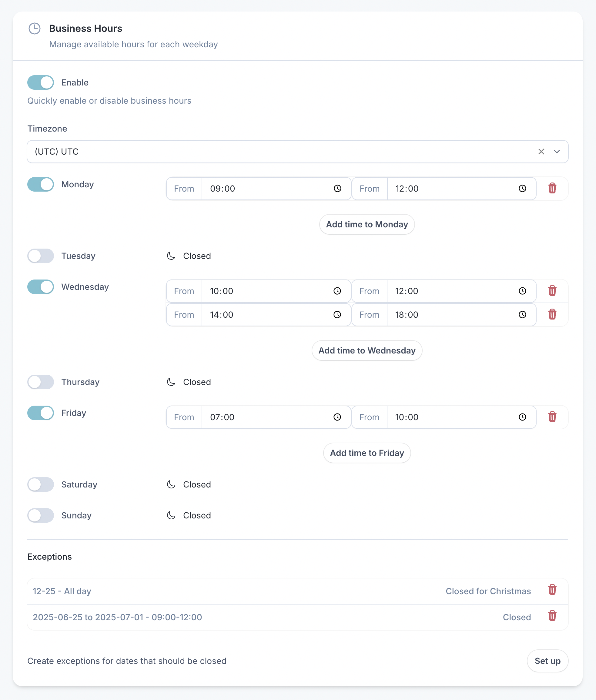
Task: Click Add time to Wednesday
Action: pos(367,351)
